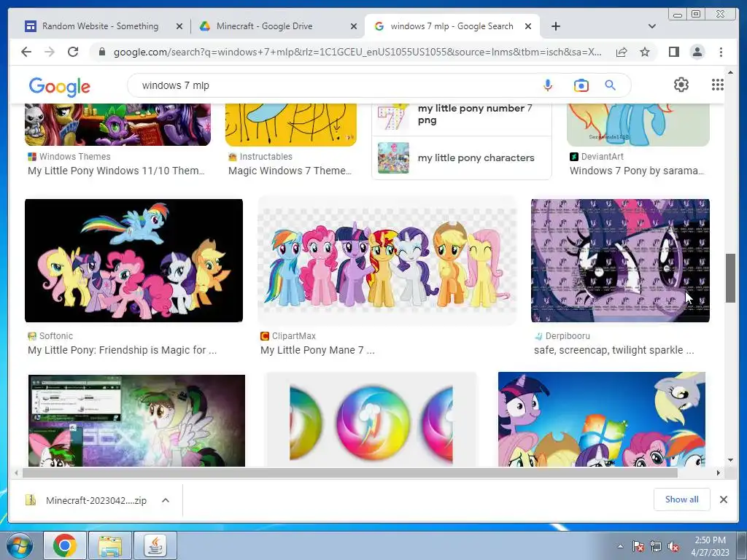Click the browser forward arrow
The image size is (747, 560).
click(x=50, y=52)
